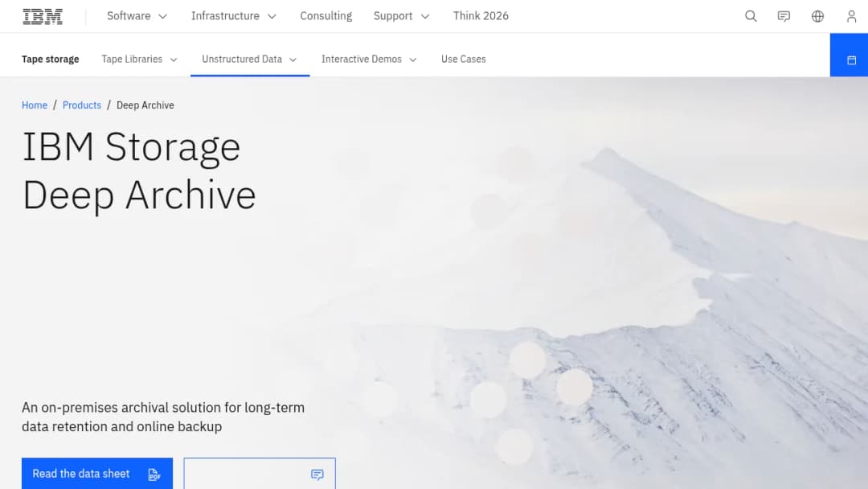This screenshot has width=868, height=489.
Task: Open the globe language selector icon
Action: pos(817,16)
